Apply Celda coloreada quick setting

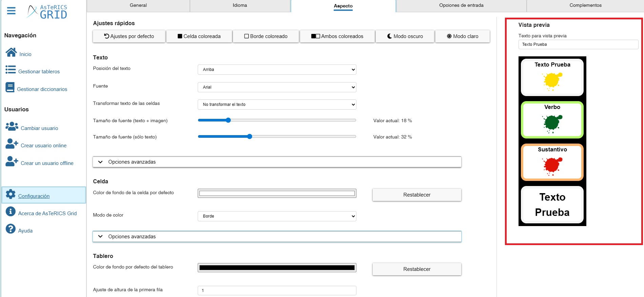(x=199, y=36)
